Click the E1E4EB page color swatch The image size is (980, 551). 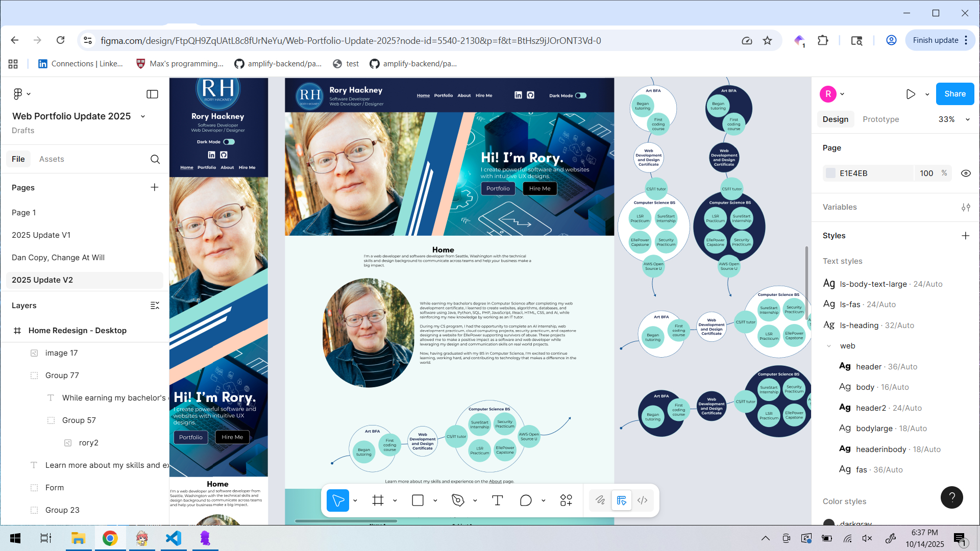point(831,173)
